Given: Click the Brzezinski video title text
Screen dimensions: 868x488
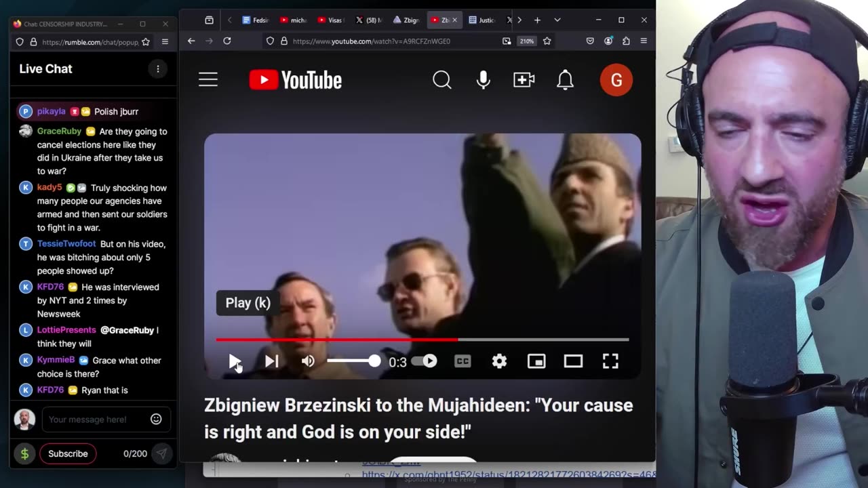Looking at the screenshot, I should click(x=418, y=418).
